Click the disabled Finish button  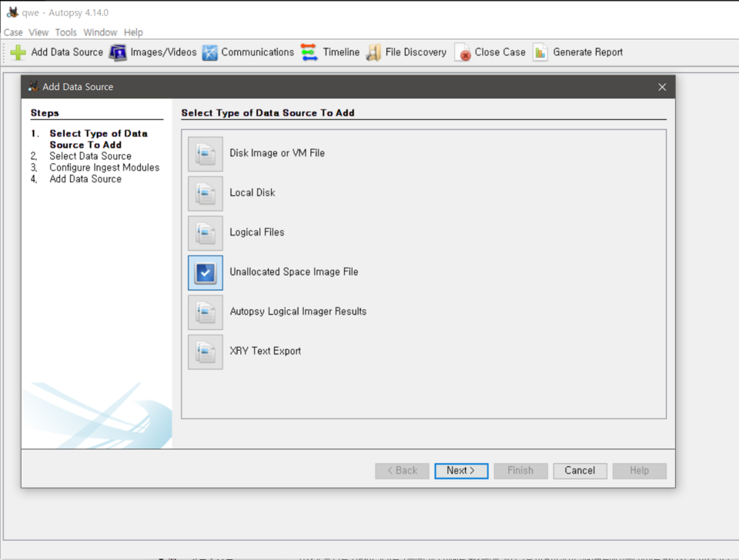tap(521, 471)
